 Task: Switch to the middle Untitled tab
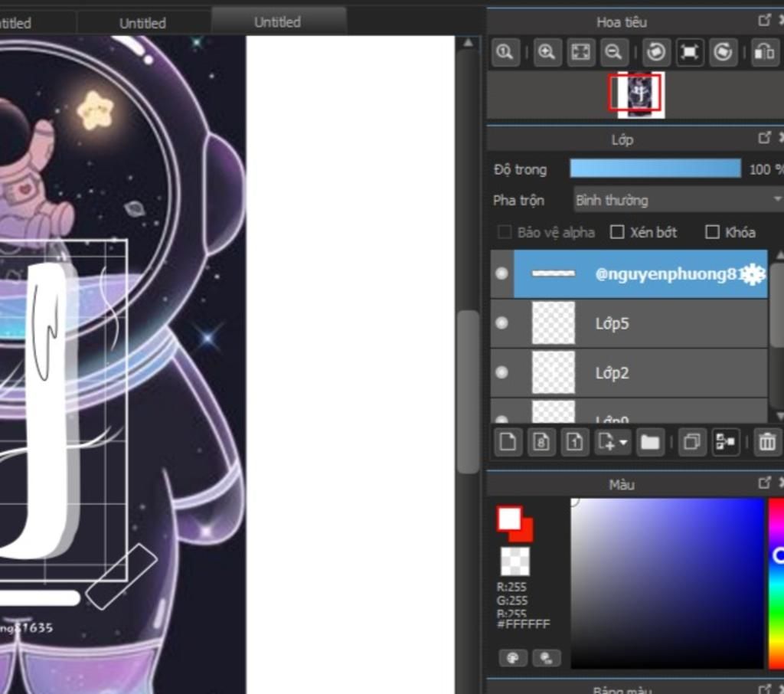(142, 23)
